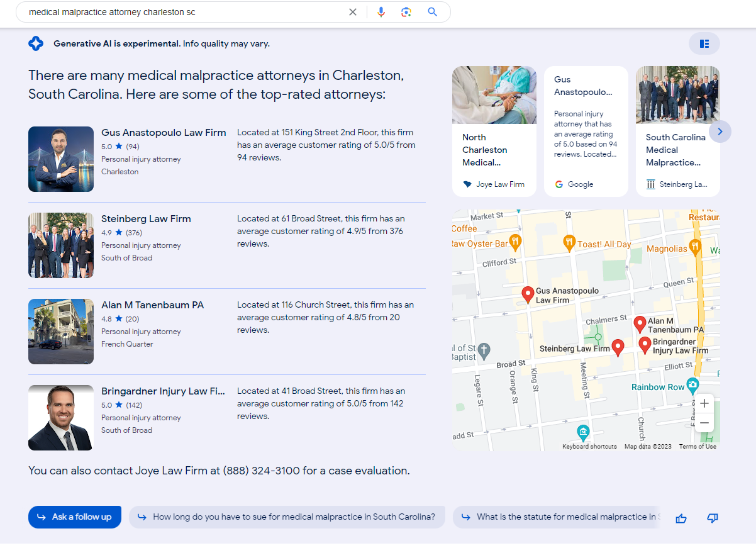Click Rainbow Row camera marker
The width and height of the screenshot is (756, 548).
[x=692, y=385]
